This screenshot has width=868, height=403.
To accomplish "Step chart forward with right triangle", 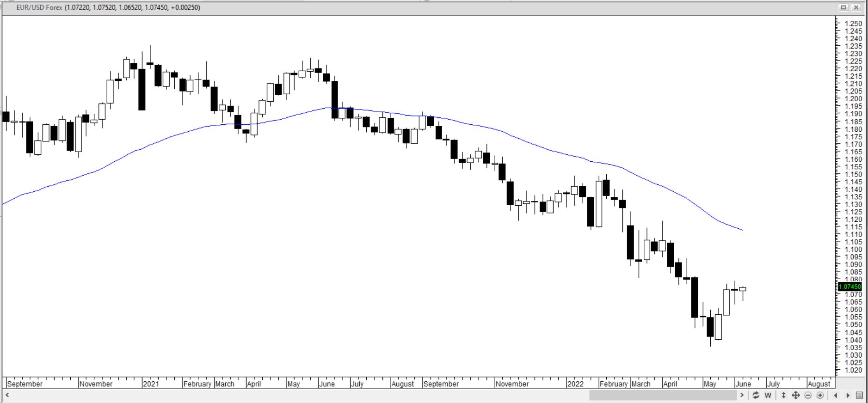I will 848,395.
